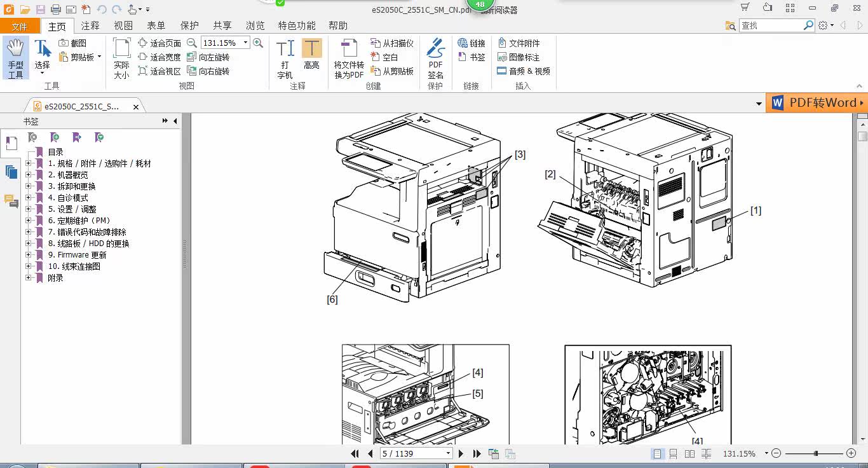This screenshot has height=468, width=868.
Task: Expand the '3. 拆卸和更换' bookmark
Action: tap(28, 186)
